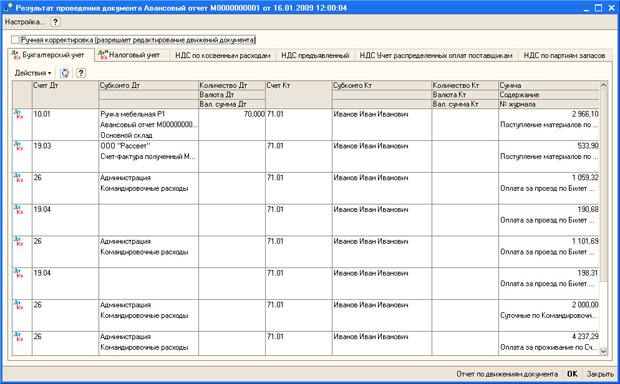Image resolution: width=620 pixels, height=384 pixels.
Task: Click the № журнала column header
Action: tap(549, 104)
